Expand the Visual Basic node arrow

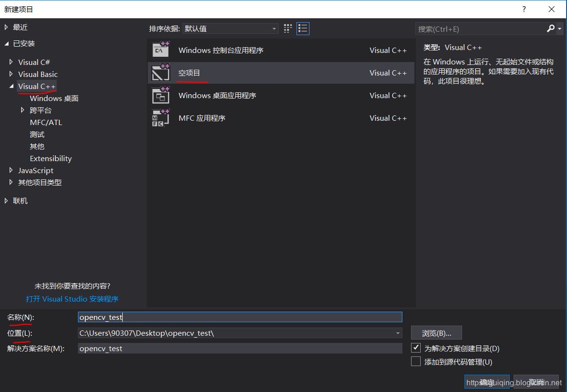click(x=11, y=74)
